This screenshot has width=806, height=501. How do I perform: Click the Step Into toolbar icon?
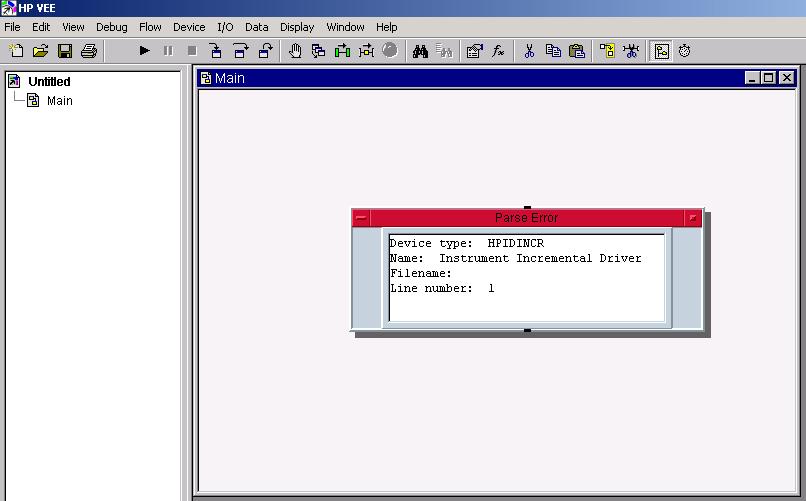216,51
